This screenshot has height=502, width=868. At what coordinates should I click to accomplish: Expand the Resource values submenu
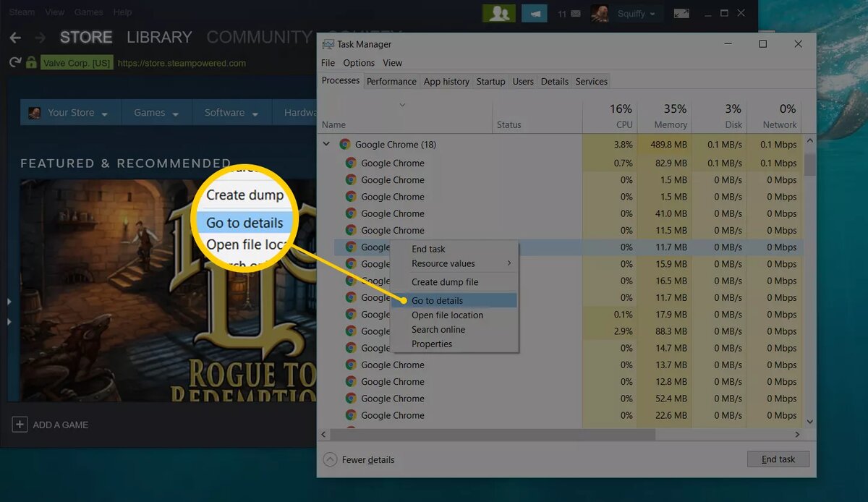[x=454, y=263]
